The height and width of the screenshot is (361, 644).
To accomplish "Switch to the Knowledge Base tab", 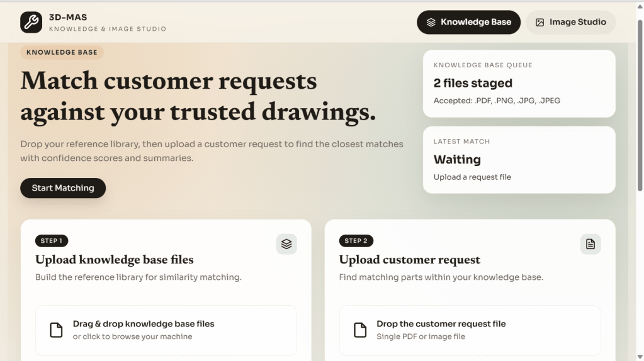I will tap(468, 22).
